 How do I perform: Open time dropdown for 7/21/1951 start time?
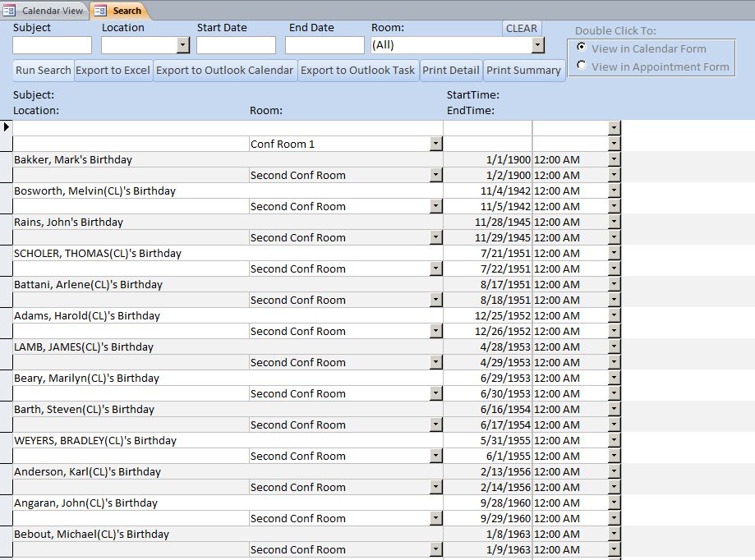[614, 253]
